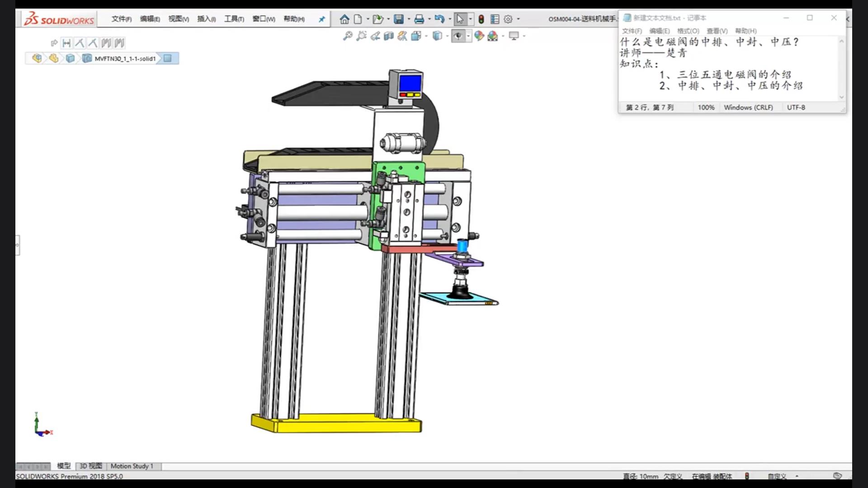Open the Options gear icon
Screen dimensions: 868x488
pos(508,19)
